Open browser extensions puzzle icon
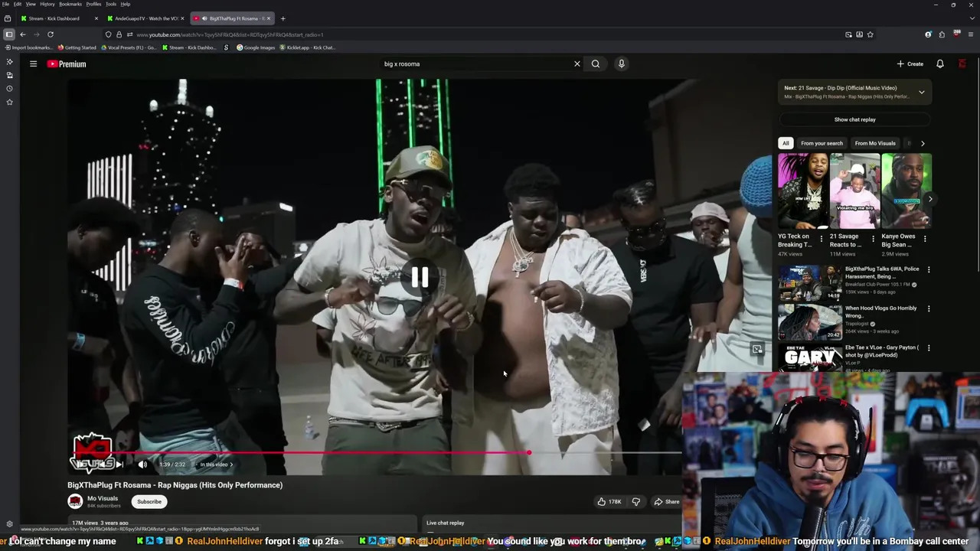The image size is (980, 551). pos(942,34)
